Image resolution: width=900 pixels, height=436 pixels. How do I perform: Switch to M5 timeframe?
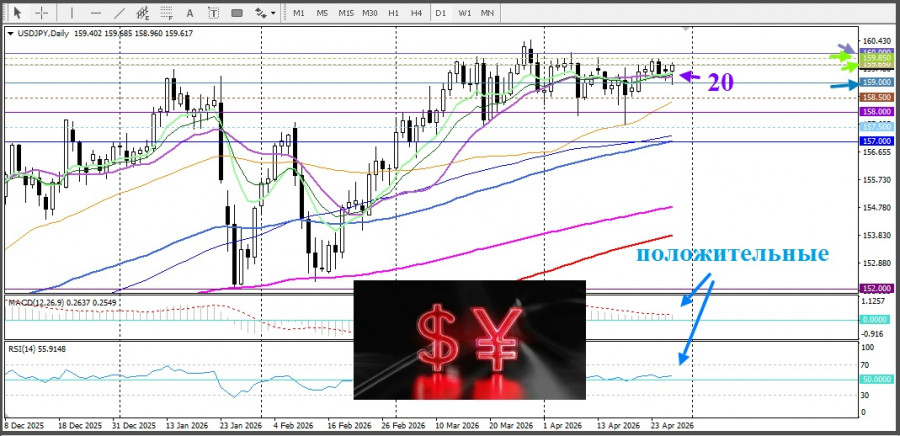(x=322, y=13)
